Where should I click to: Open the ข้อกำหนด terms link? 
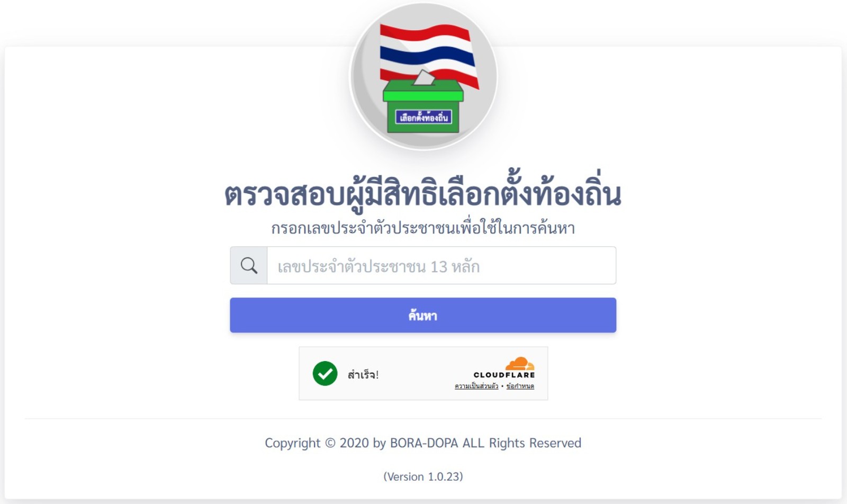click(x=520, y=386)
